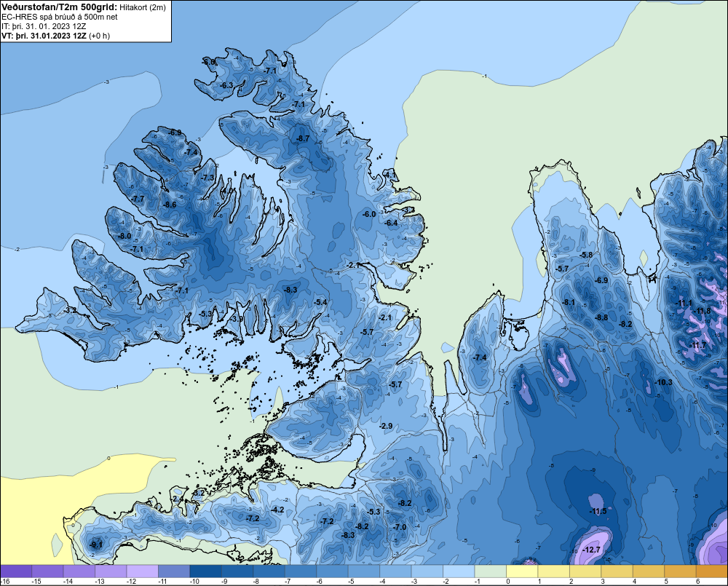
Task: Click the '-2.9' temperature label
Action: click(x=386, y=426)
